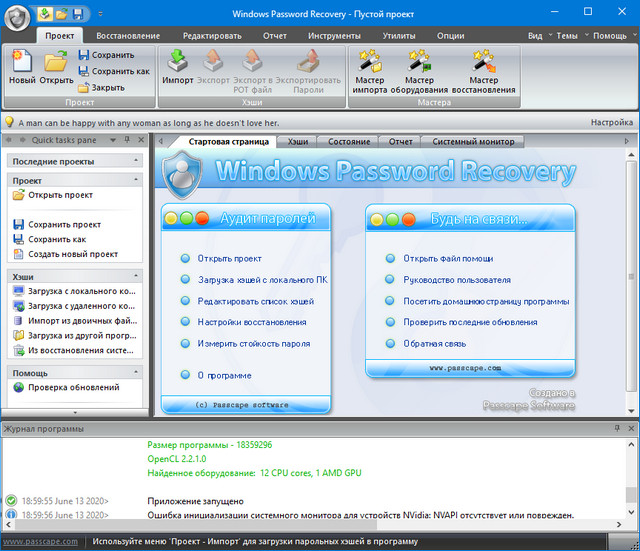Collapse the Проект section in tasks pane

coord(137,180)
